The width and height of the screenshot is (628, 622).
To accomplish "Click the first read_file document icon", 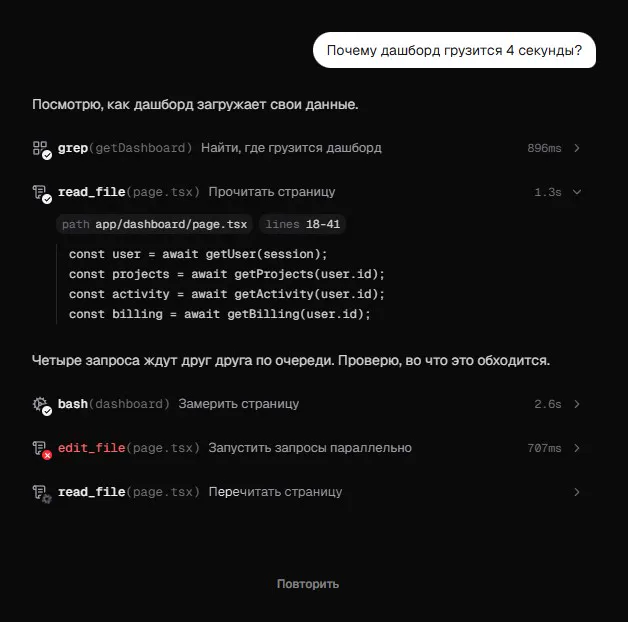I will [42, 193].
